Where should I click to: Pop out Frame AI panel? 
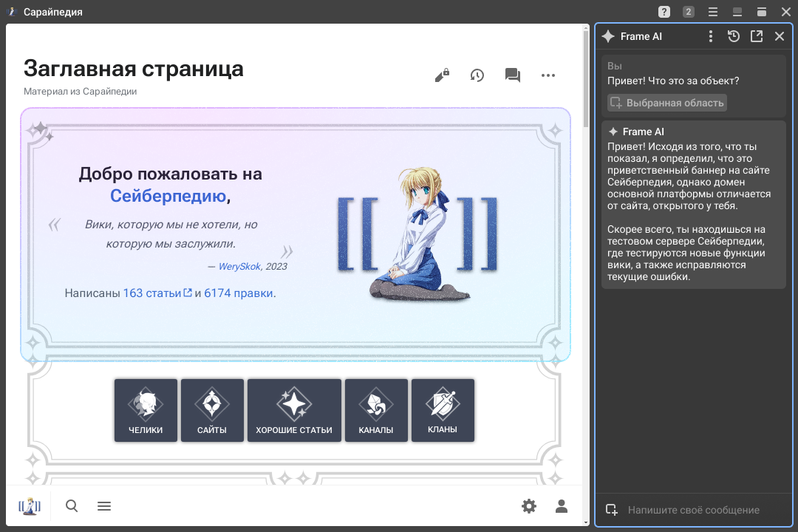pos(757,36)
